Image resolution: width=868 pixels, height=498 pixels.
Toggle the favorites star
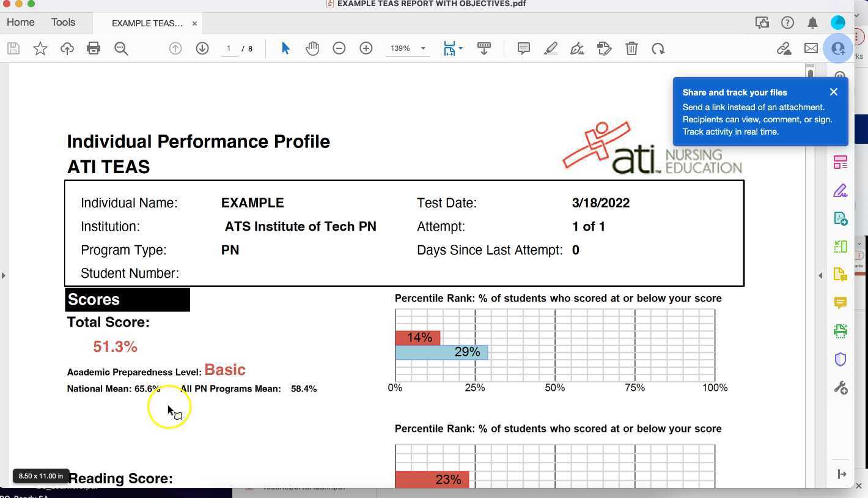click(40, 48)
